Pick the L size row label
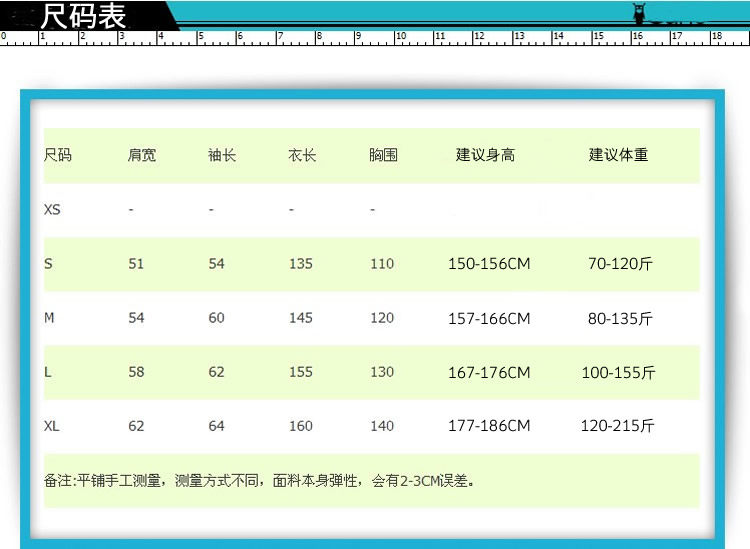 (x=47, y=372)
